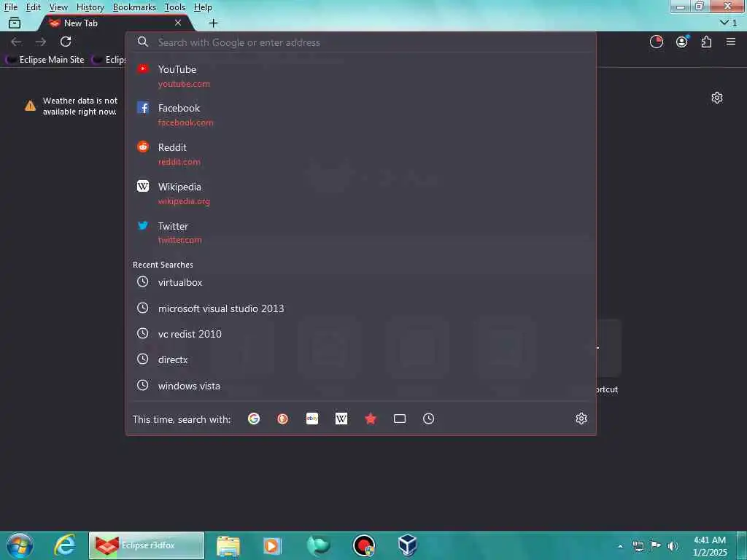Open new tab page personalize gear
The image size is (747, 560).
coord(717,98)
